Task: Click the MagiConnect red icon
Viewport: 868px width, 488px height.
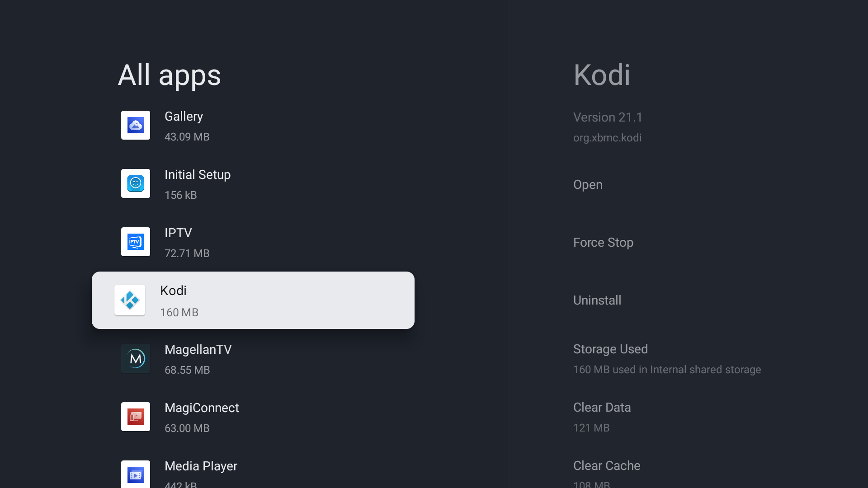Action: point(135,417)
